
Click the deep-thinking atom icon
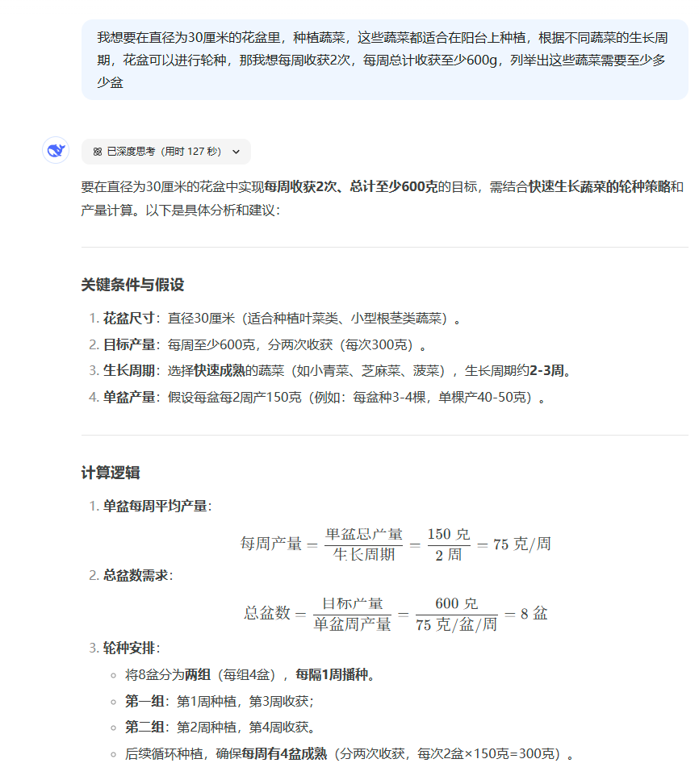tap(98, 152)
